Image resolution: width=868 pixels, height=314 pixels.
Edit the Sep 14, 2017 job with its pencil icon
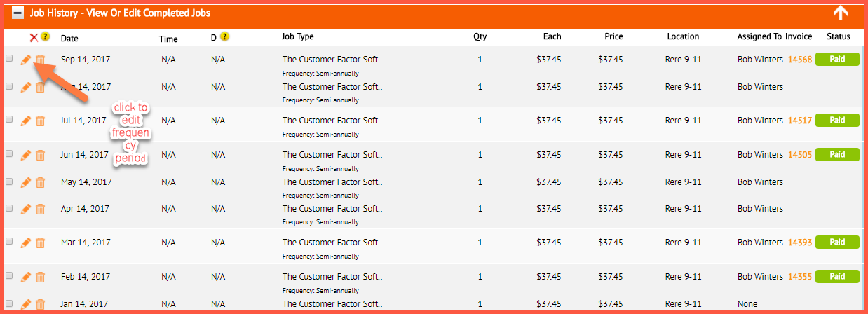[26, 60]
